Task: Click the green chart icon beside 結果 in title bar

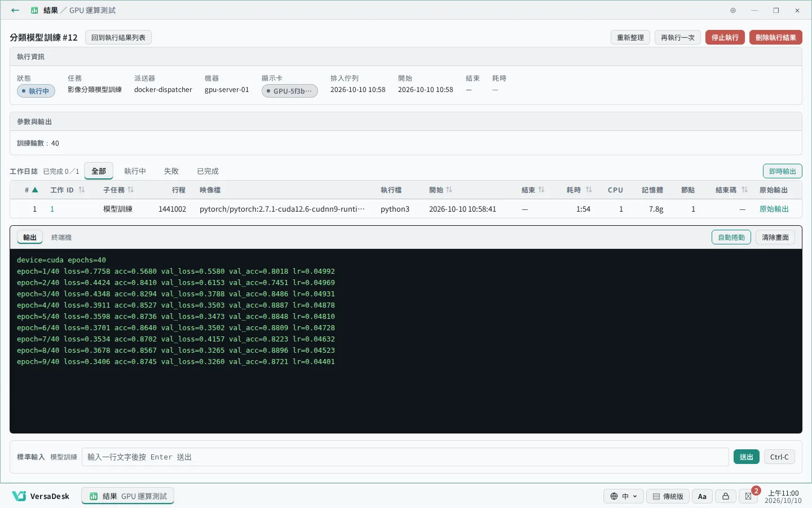Action: coord(34,10)
